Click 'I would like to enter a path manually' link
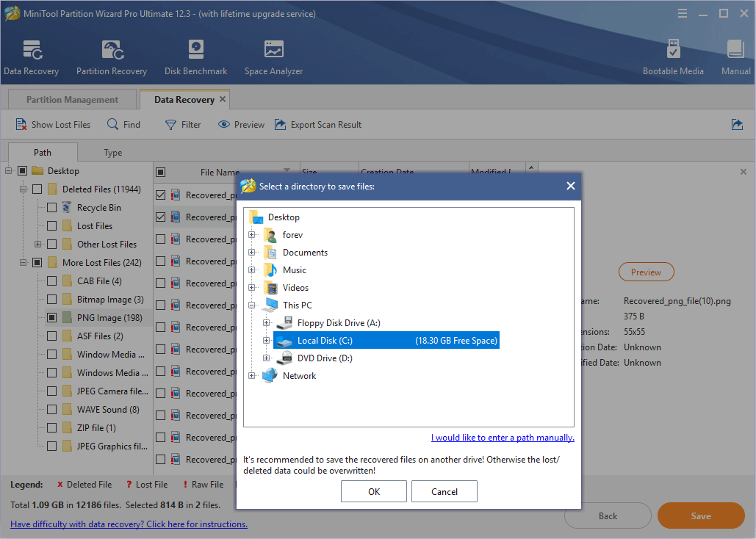756x539 pixels. pos(503,437)
